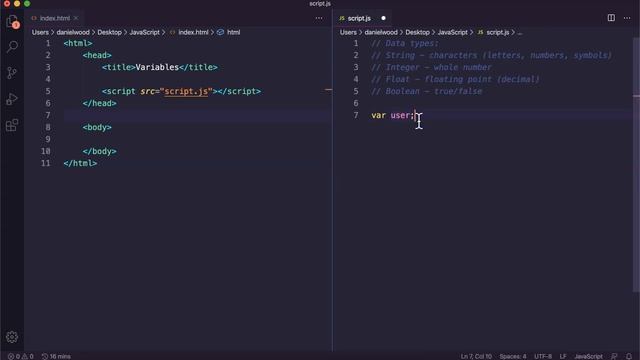Click the '// Boolean - true/false' comment
Screen dimensions: 640x360
pos(427,91)
